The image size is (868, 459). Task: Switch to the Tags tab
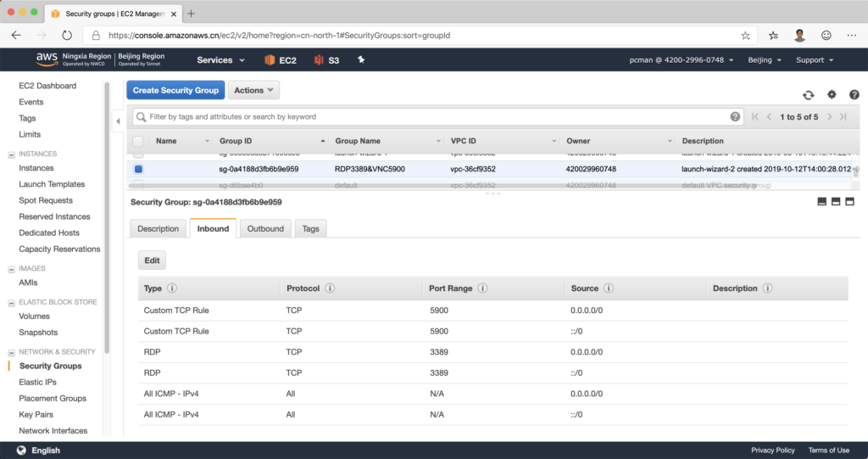pos(310,228)
